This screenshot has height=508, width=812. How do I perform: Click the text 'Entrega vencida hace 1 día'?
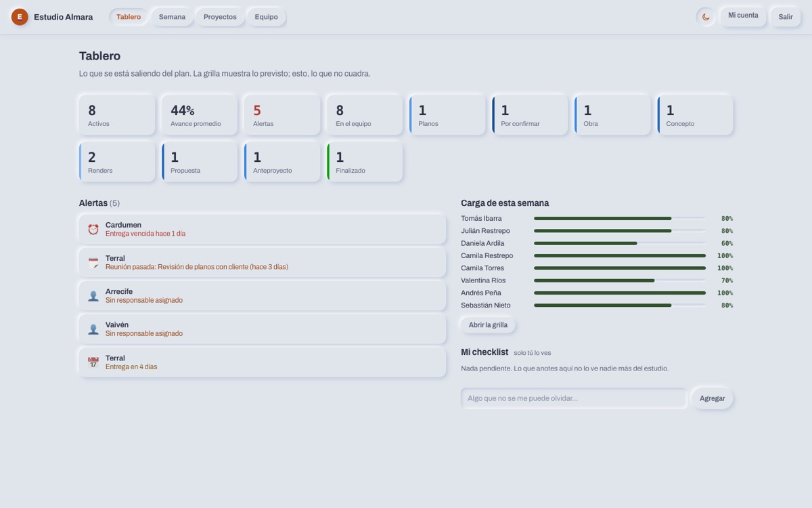(x=145, y=234)
